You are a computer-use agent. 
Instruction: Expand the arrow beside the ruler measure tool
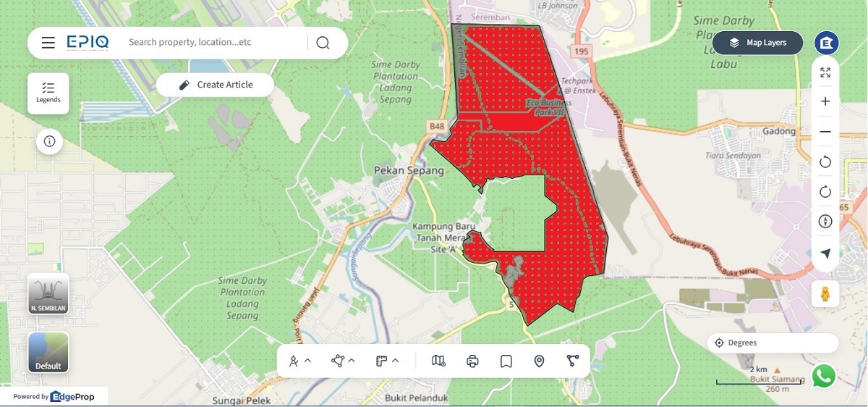[396, 361]
